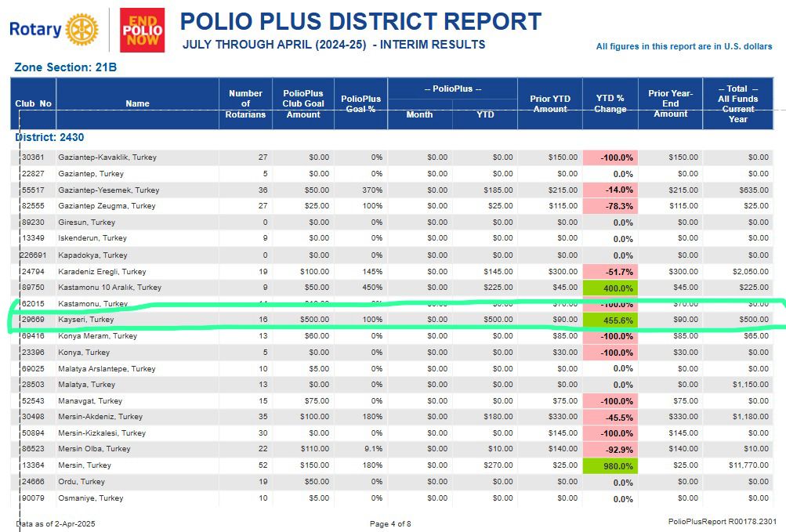Viewport: 786px width, 532px height.
Task: Click club name Kastamonu 10 Aralık, Turkey
Action: pyautogui.click(x=110, y=288)
